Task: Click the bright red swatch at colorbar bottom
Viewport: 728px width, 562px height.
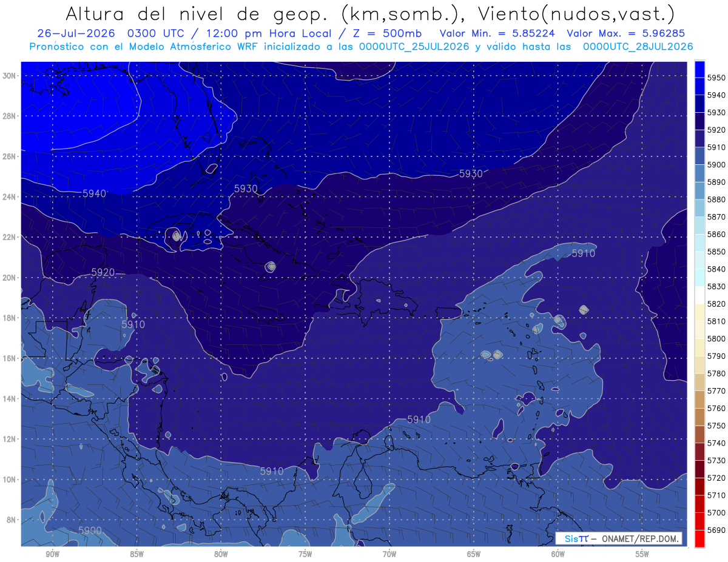Action: (699, 538)
